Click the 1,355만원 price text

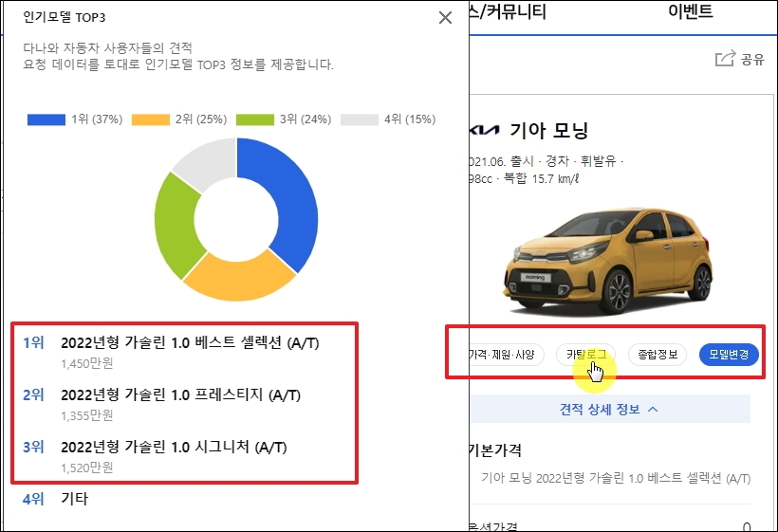[x=87, y=416]
